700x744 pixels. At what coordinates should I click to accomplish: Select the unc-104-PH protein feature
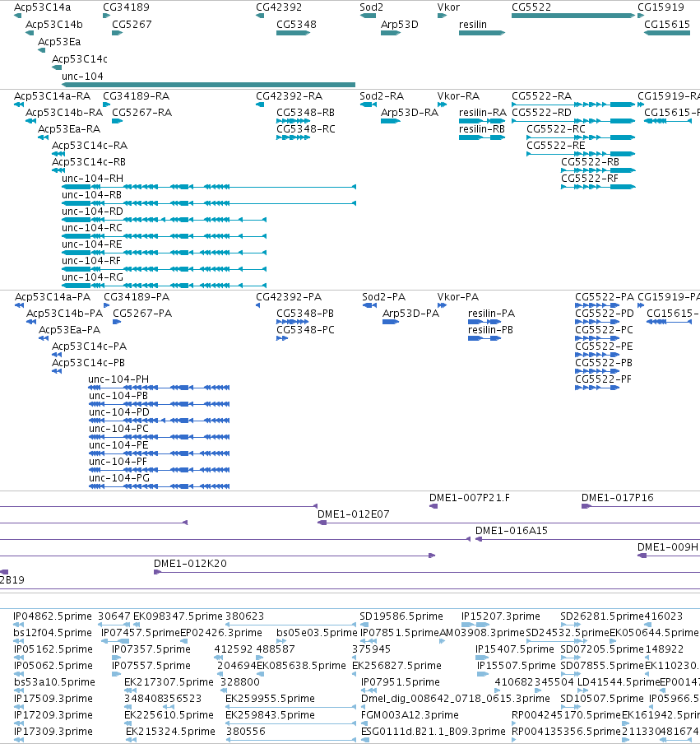pyautogui.click(x=159, y=388)
